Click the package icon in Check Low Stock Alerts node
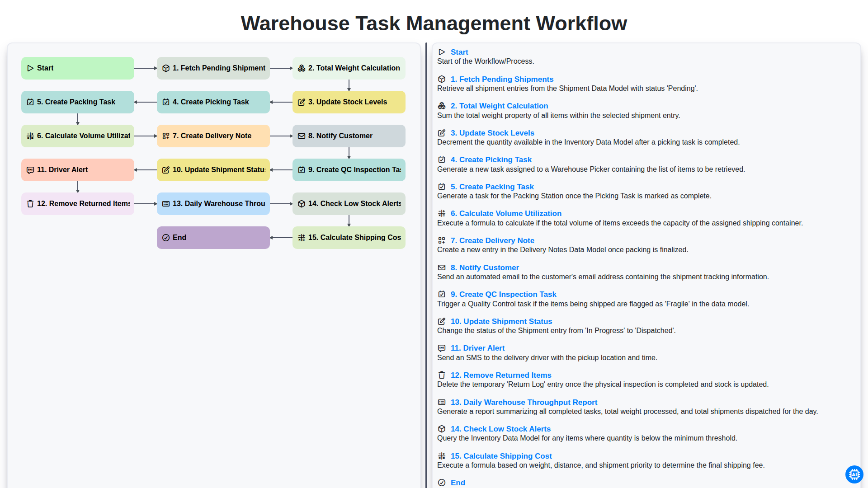This screenshot has height=488, width=868. point(302,204)
